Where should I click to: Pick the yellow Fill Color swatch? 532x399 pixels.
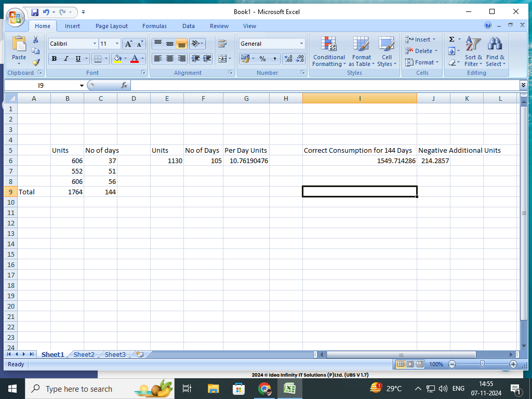[117, 59]
